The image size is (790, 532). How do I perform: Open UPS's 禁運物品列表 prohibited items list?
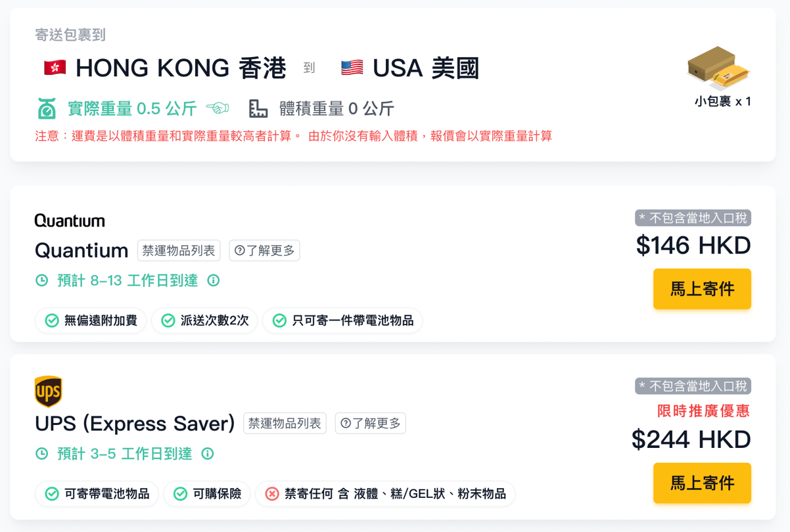pos(285,424)
